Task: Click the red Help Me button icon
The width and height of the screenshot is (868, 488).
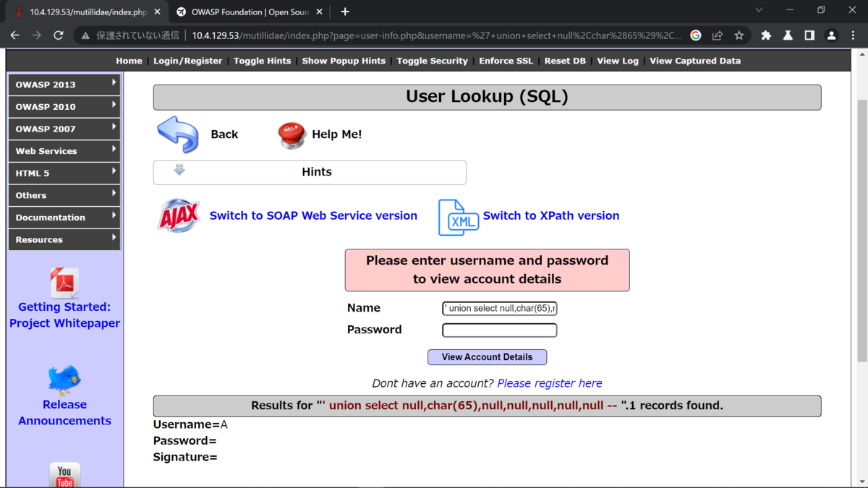Action: pyautogui.click(x=292, y=135)
